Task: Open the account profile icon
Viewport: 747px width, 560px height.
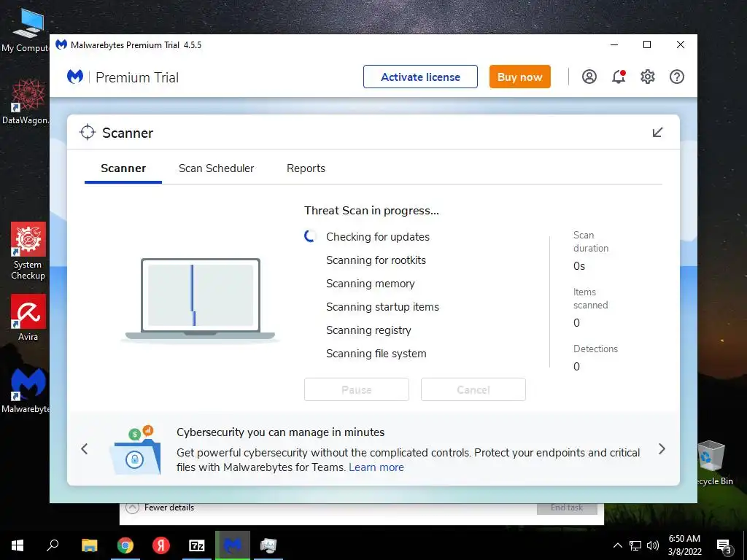Action: [589, 77]
